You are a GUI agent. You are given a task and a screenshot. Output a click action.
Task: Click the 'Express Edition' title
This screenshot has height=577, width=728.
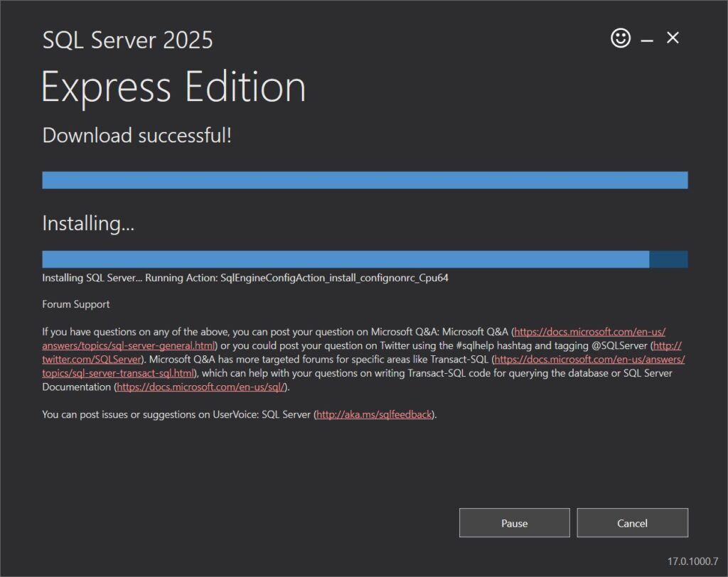[173, 87]
